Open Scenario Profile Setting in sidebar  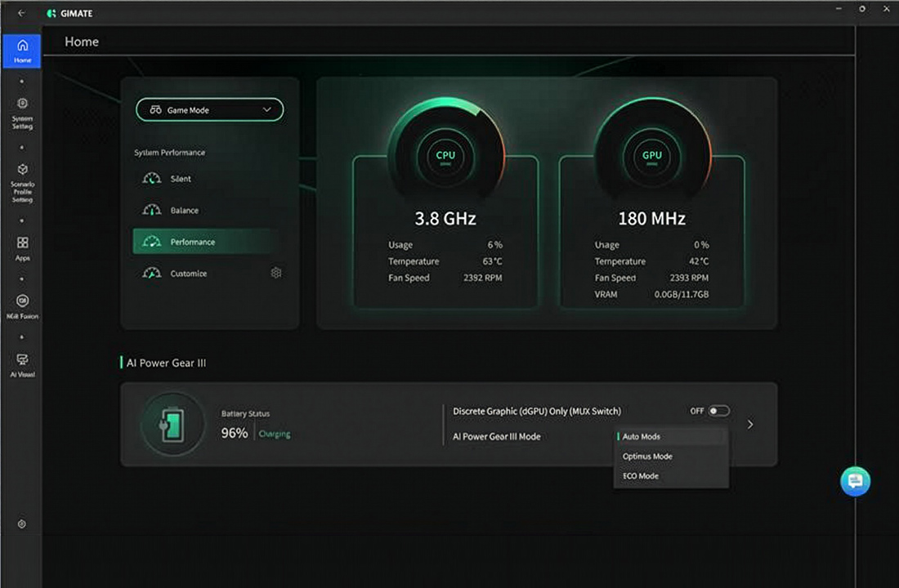[x=22, y=184]
